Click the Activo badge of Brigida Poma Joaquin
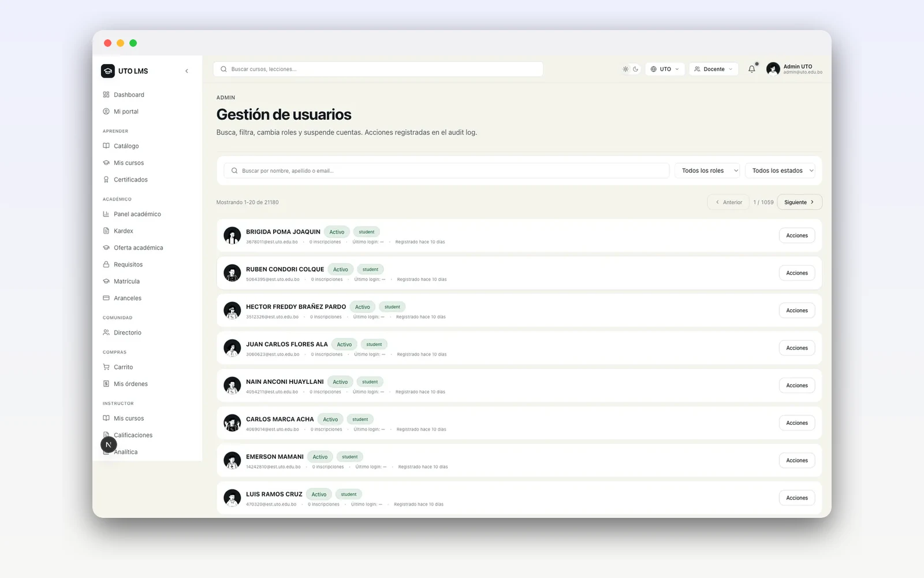Image resolution: width=924 pixels, height=578 pixels. [x=337, y=232]
